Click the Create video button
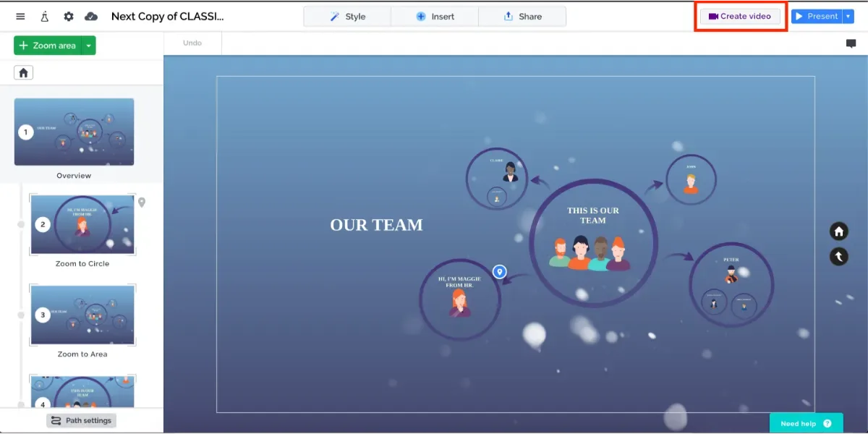This screenshot has width=868, height=434. point(740,15)
